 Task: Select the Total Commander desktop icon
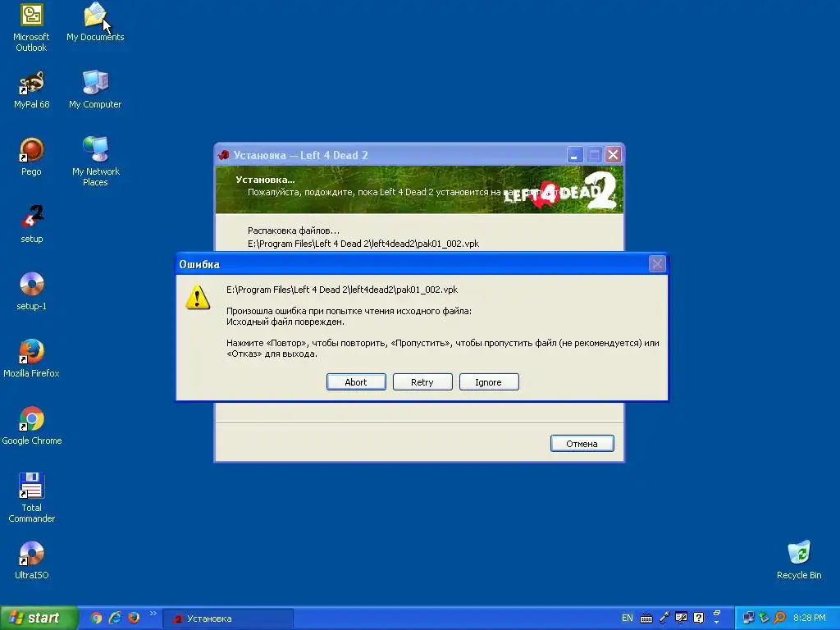pos(32,498)
